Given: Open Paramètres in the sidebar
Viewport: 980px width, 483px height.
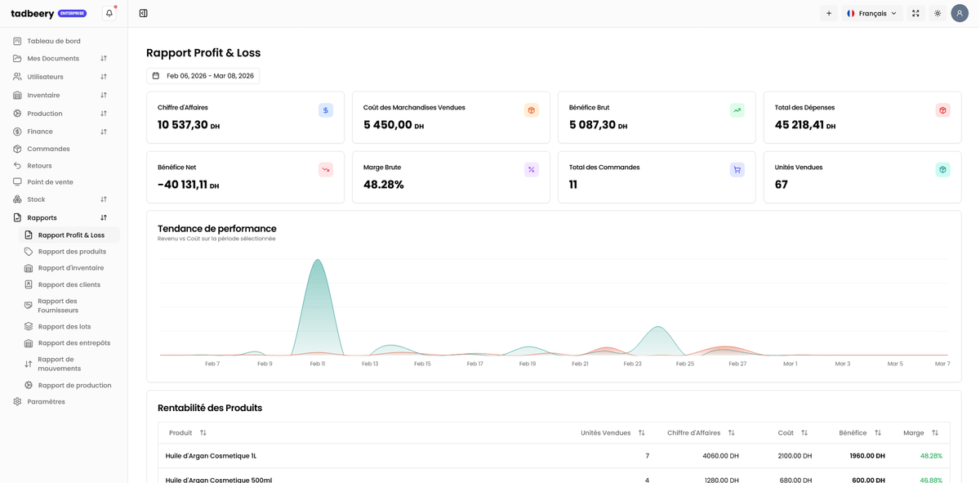Looking at the screenshot, I should [46, 402].
